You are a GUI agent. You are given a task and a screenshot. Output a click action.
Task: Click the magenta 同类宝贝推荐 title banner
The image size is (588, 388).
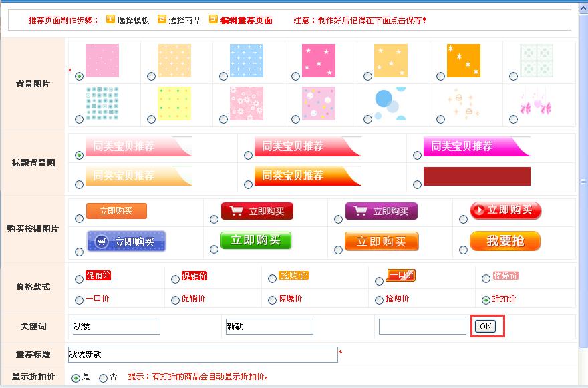tap(476, 146)
